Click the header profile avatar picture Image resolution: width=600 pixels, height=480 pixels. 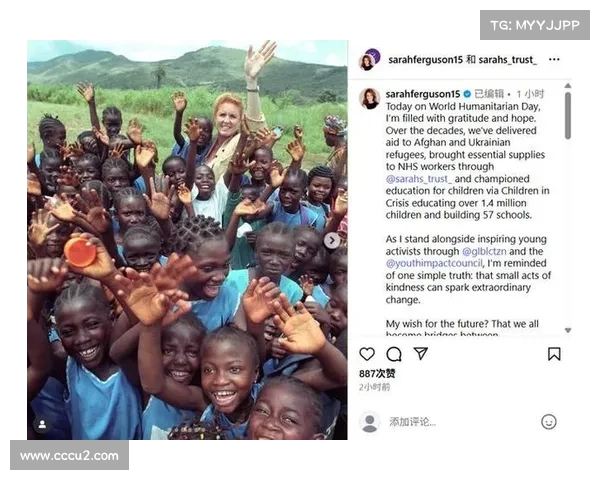[369, 60]
